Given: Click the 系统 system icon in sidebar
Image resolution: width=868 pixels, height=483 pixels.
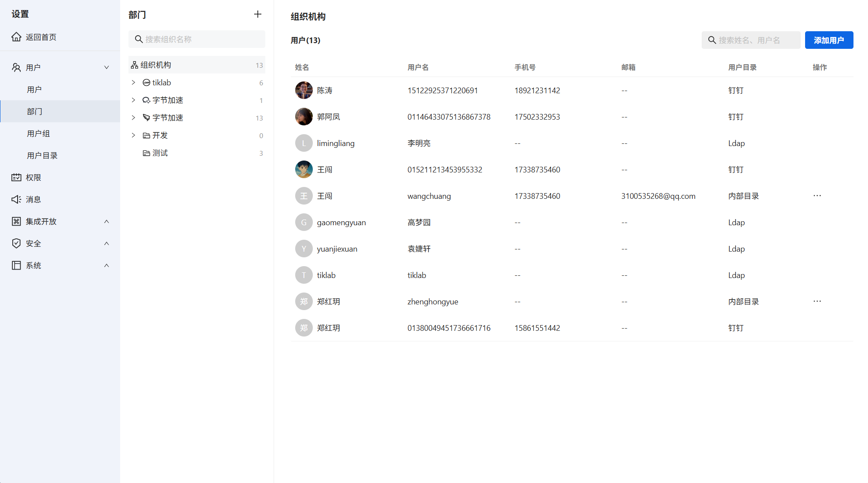Looking at the screenshot, I should (16, 265).
